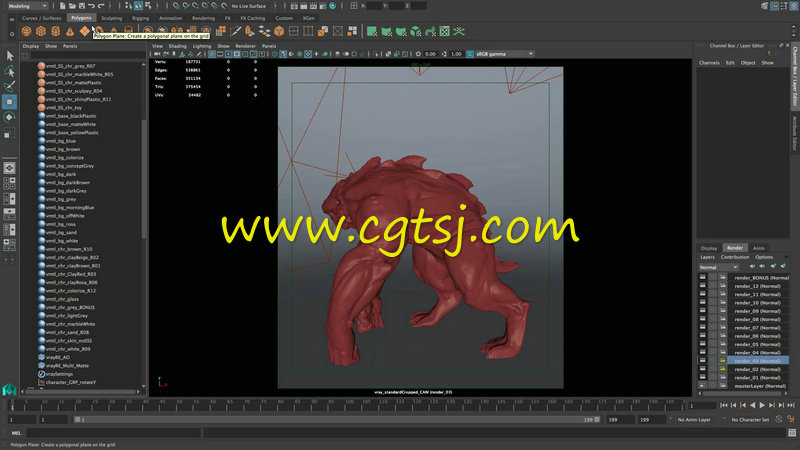Create a polygon cylinder from shelf
Image resolution: width=800 pixels, height=450 pixels.
tap(56, 32)
